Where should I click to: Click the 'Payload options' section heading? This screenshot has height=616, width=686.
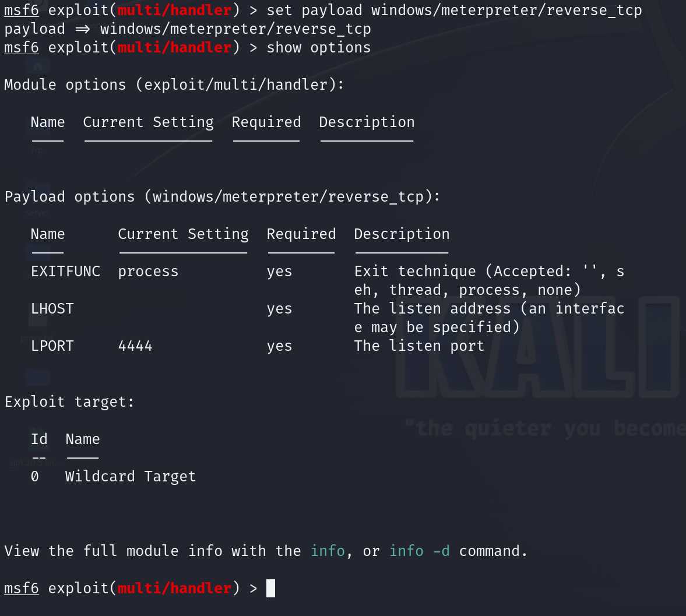222,197
